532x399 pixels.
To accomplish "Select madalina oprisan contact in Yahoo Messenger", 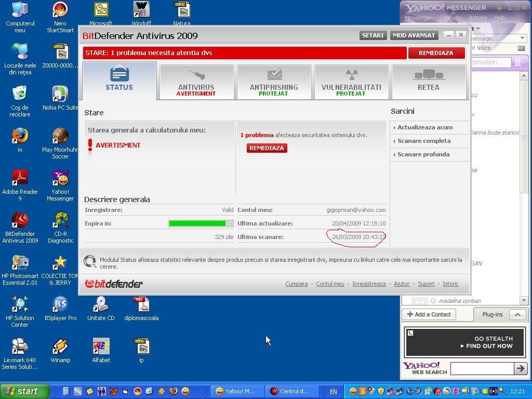I will coord(459,301).
